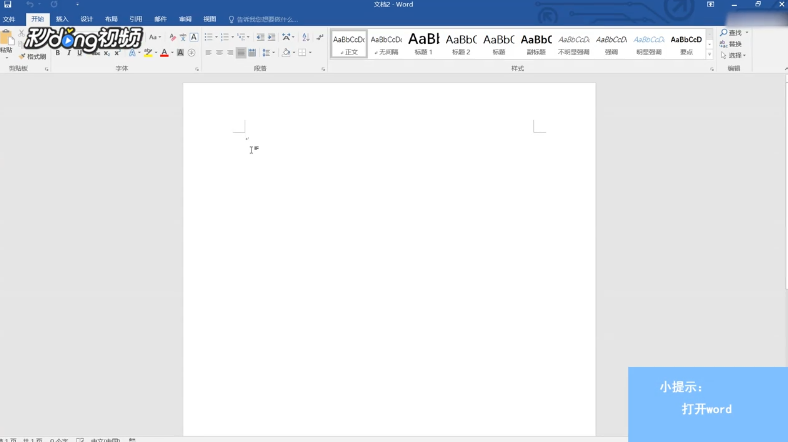Toggle Show/Hide paragraph marks icon

click(320, 37)
